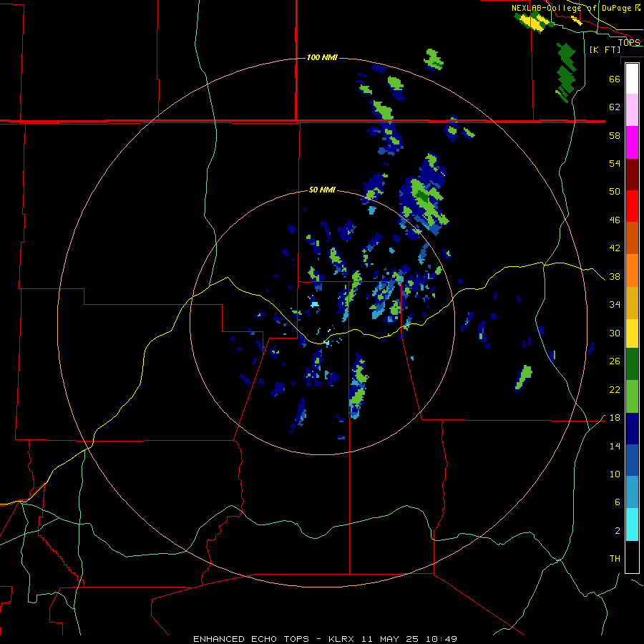Click the "TOPS" legend title
Image resolution: width=644 pixels, height=644 pixels.
(x=629, y=42)
